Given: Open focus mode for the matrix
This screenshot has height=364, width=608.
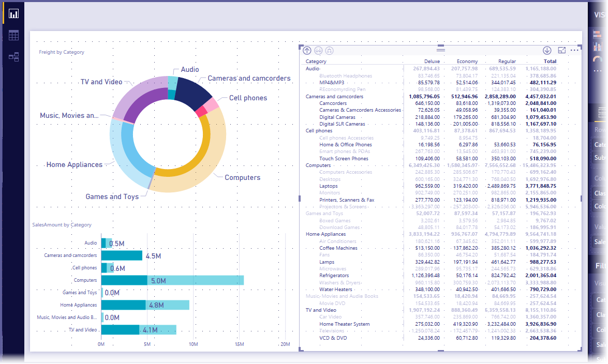Looking at the screenshot, I should (x=562, y=50).
